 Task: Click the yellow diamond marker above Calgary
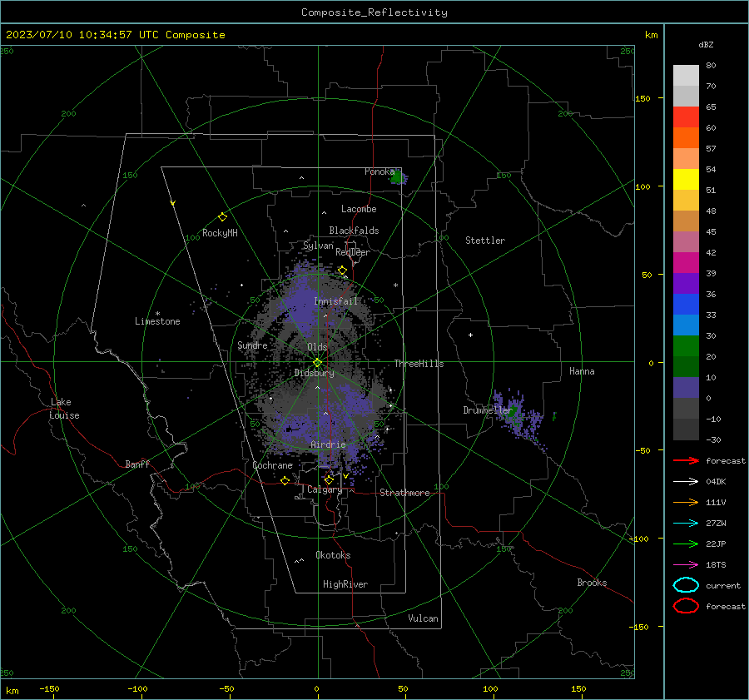coord(329,479)
